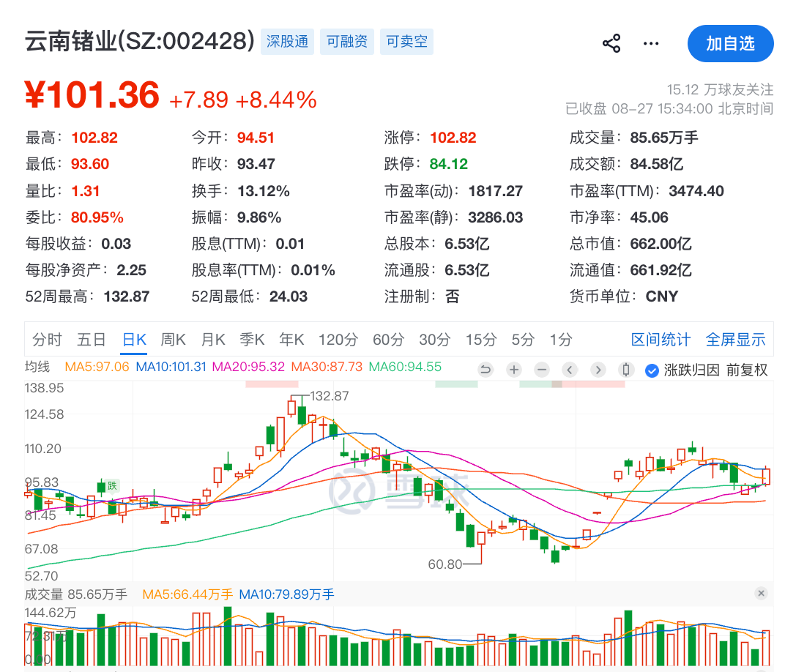Open the 区间统计 link
The image size is (785, 672).
point(661,340)
